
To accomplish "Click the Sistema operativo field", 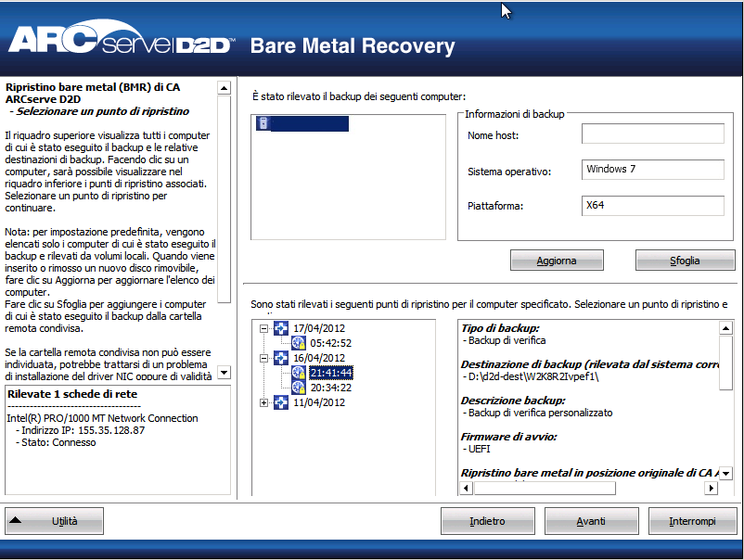I will click(653, 170).
